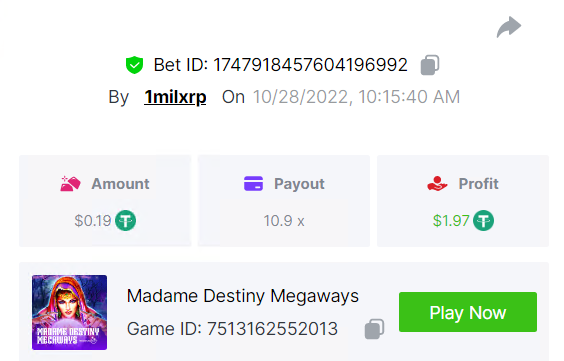The image size is (564, 361).
Task: Click the bet date and time text
Action: point(356,97)
